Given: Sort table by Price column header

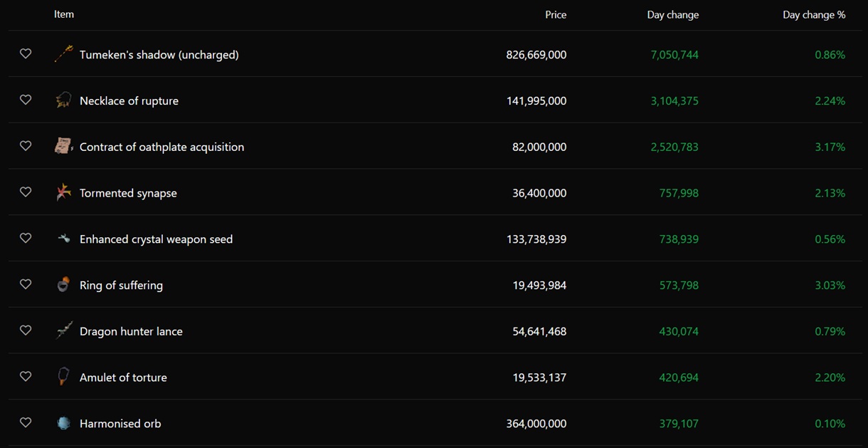Looking at the screenshot, I should point(556,14).
